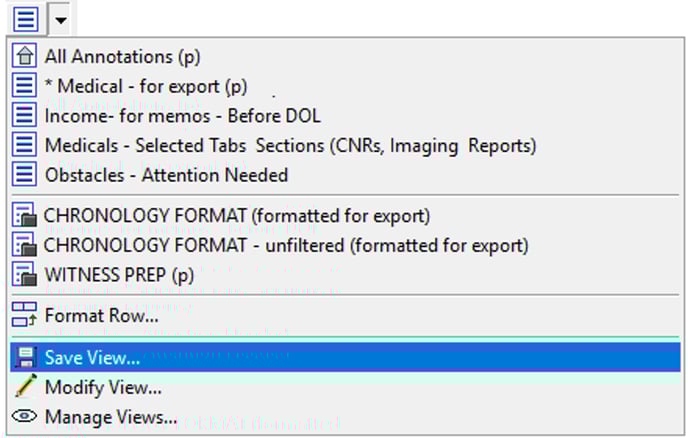The width and height of the screenshot is (688, 438).
Task: Click the All Annotations home icon
Action: [26, 57]
